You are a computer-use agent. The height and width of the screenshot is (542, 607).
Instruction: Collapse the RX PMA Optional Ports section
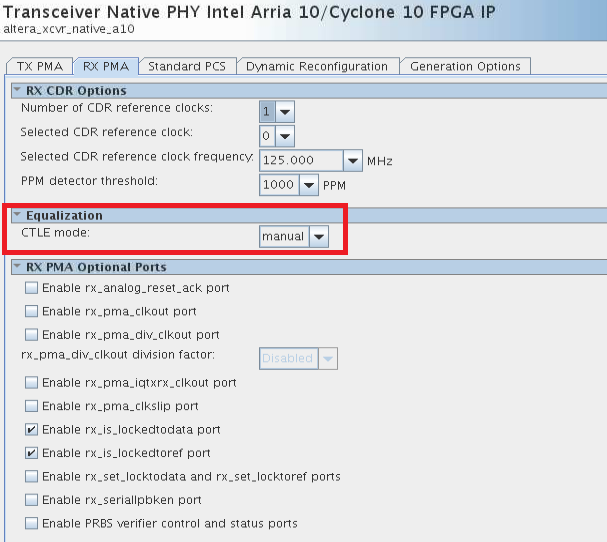click(17, 267)
